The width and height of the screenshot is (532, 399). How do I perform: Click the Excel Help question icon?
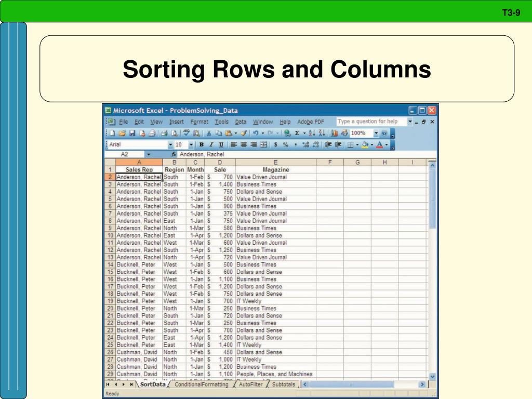pyautogui.click(x=384, y=134)
